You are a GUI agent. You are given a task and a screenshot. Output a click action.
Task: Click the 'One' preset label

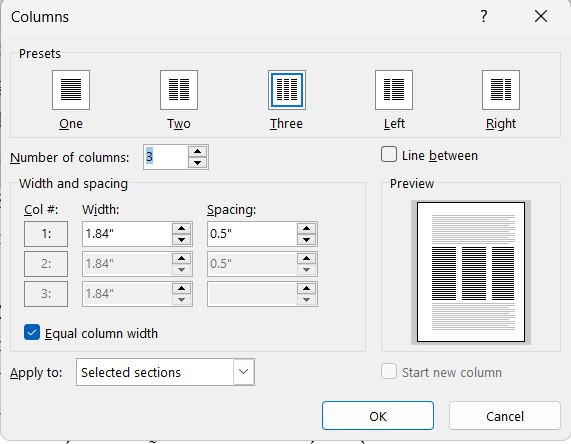[x=71, y=123]
